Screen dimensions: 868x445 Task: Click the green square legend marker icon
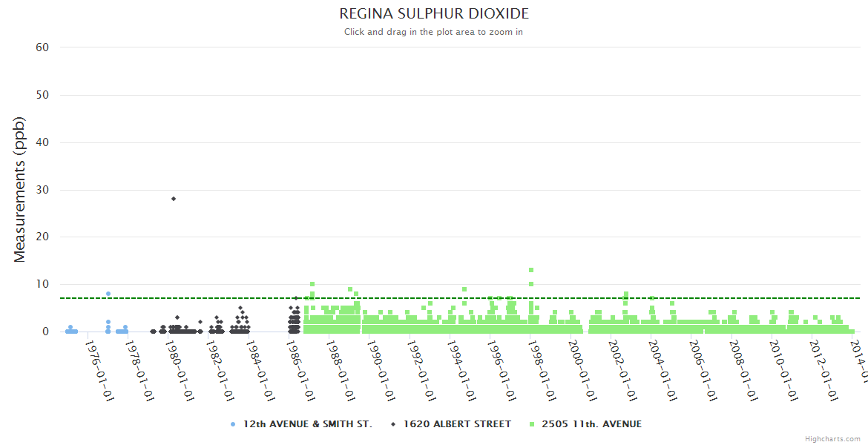pos(532,424)
